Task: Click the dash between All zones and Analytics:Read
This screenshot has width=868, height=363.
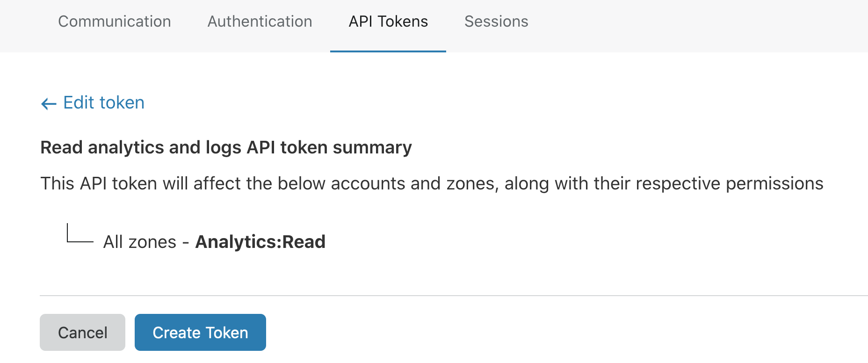Action: (186, 243)
